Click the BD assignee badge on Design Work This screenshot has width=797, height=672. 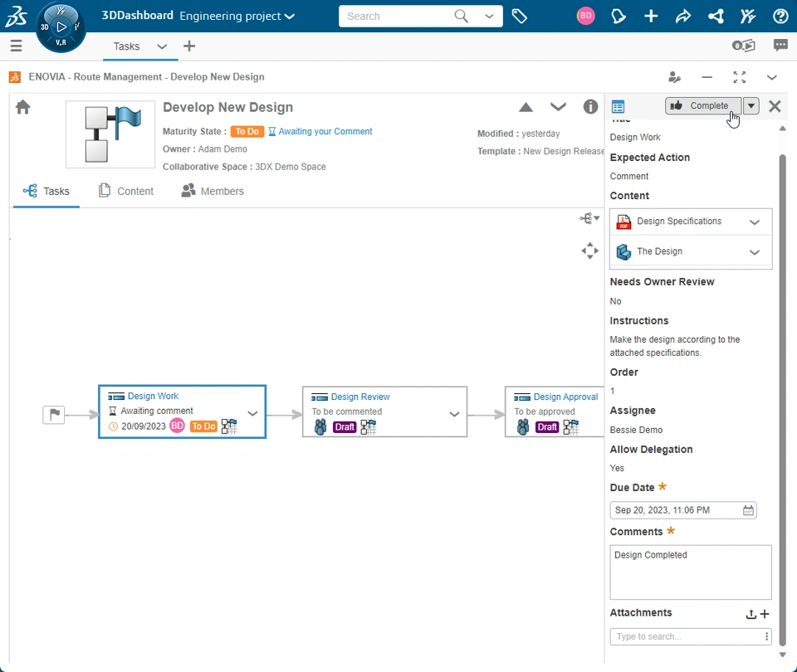coord(177,425)
